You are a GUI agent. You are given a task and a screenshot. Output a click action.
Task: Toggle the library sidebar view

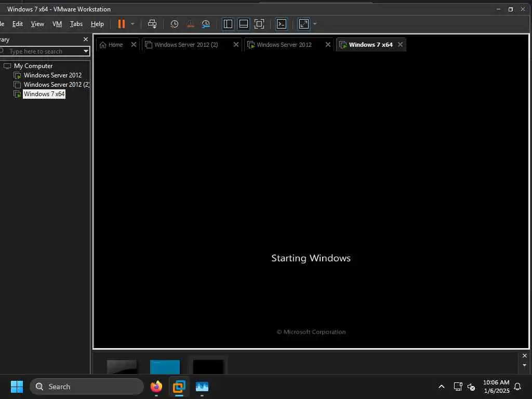pos(228,24)
